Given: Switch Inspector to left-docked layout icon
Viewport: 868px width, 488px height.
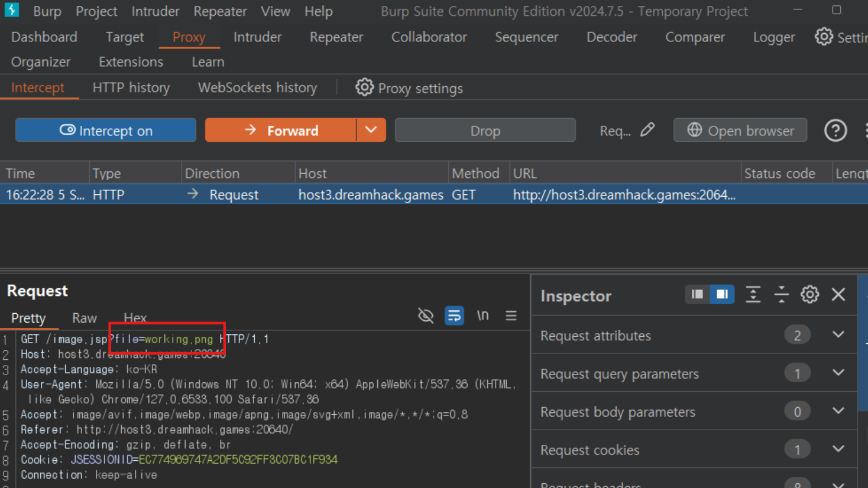Looking at the screenshot, I should click(x=698, y=294).
